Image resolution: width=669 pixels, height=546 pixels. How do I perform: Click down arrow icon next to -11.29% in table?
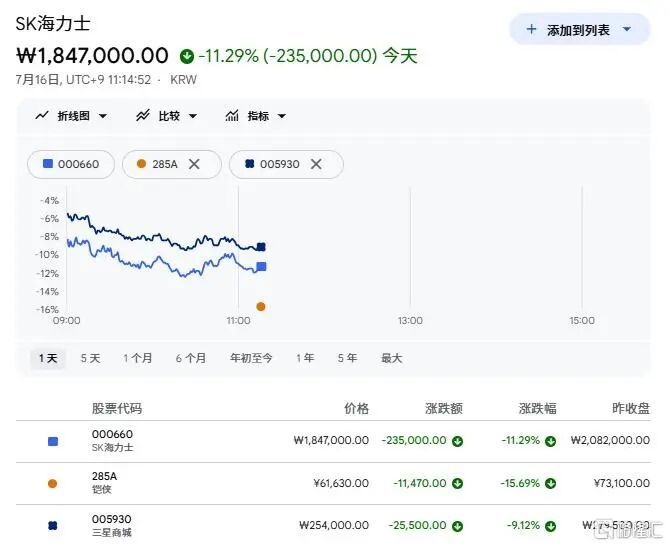[x=550, y=441]
